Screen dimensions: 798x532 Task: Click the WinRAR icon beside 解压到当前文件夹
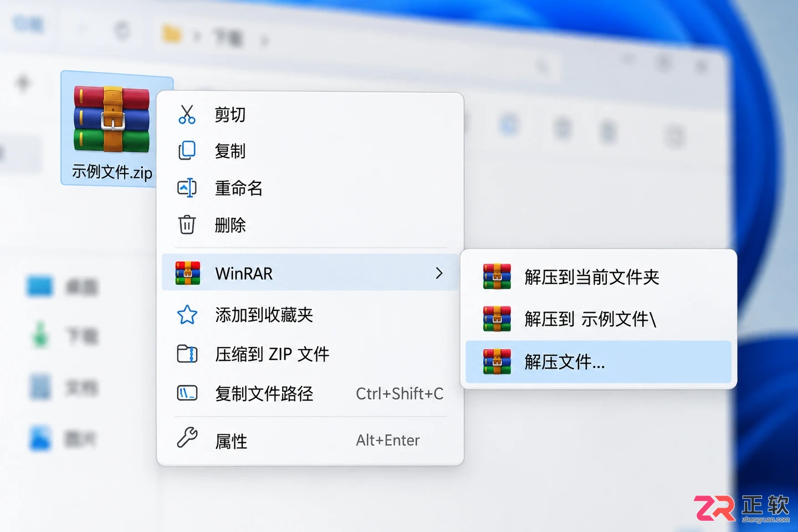[x=497, y=277]
